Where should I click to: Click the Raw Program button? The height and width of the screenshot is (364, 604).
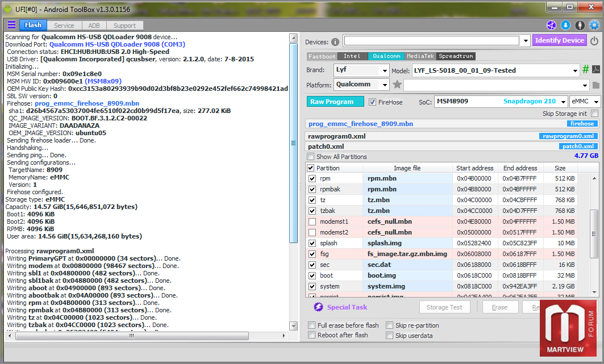pyautogui.click(x=335, y=102)
